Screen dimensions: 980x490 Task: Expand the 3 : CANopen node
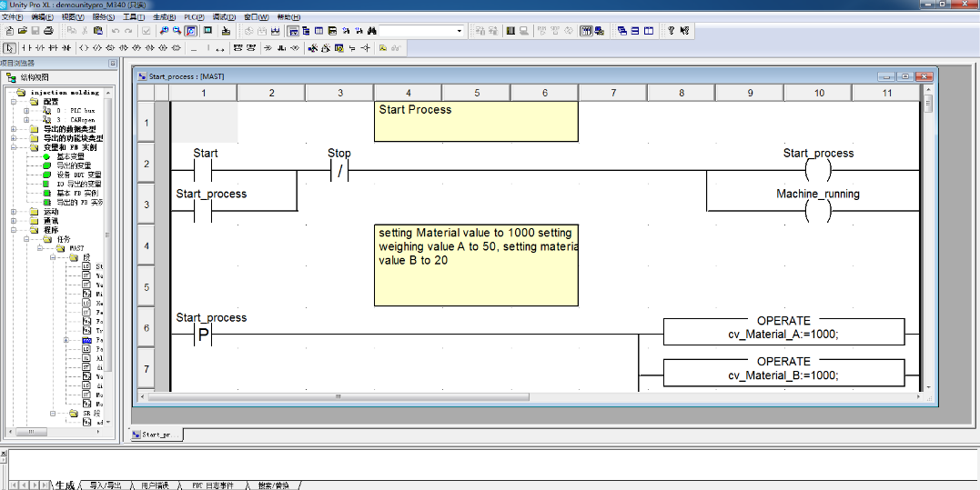27,119
